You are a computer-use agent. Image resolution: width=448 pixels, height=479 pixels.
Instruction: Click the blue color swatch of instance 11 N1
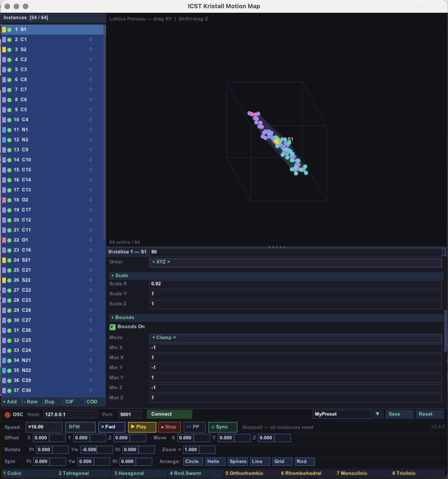coord(4,130)
